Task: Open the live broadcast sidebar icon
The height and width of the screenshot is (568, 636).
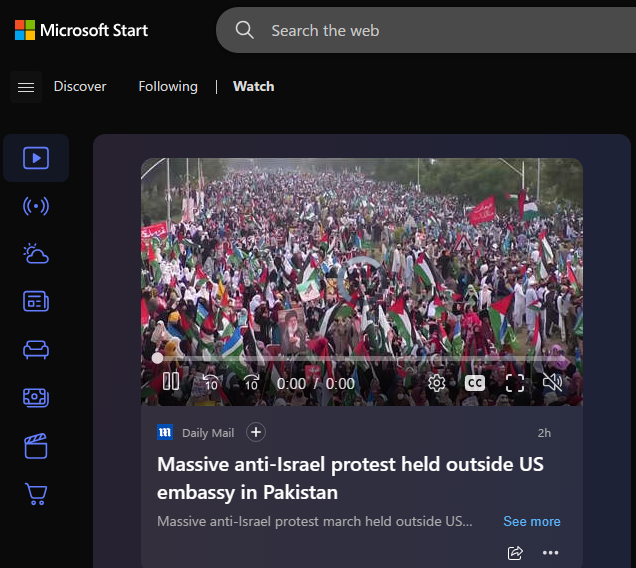Action: pyautogui.click(x=36, y=206)
